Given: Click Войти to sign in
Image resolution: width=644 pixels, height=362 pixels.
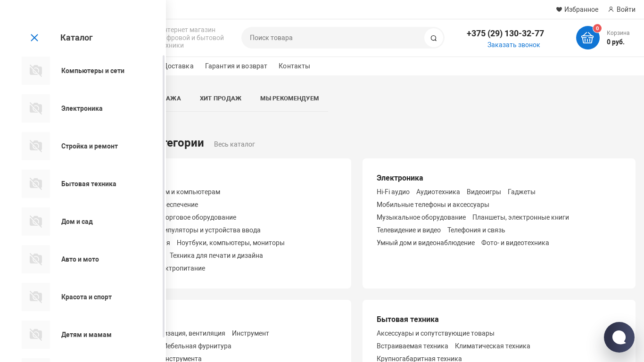Looking at the screenshot, I should 626,9.
